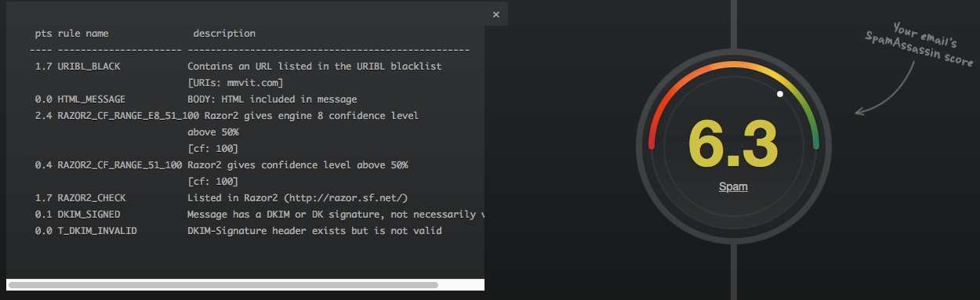
Task: Select the DKIM_SIGNED rule name
Action: 89,215
